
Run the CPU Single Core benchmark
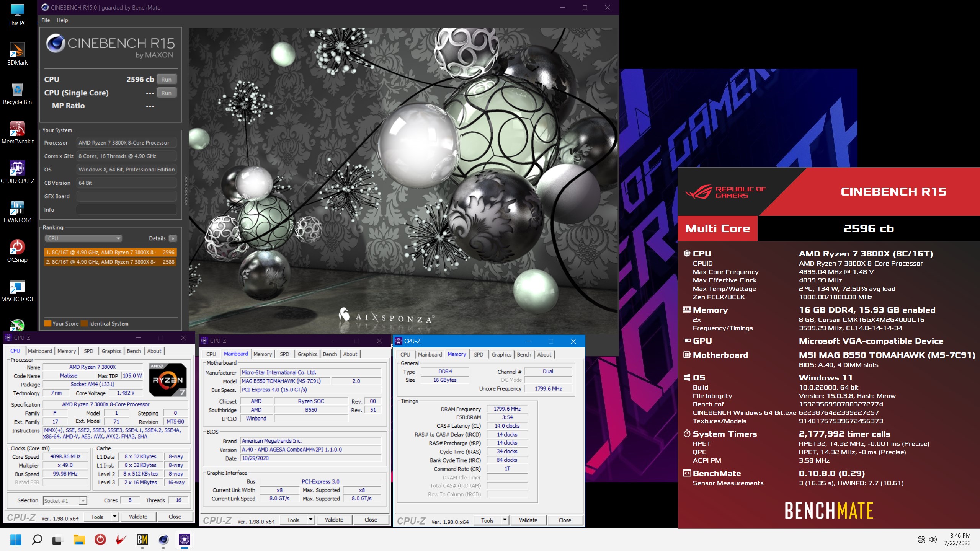[167, 93]
